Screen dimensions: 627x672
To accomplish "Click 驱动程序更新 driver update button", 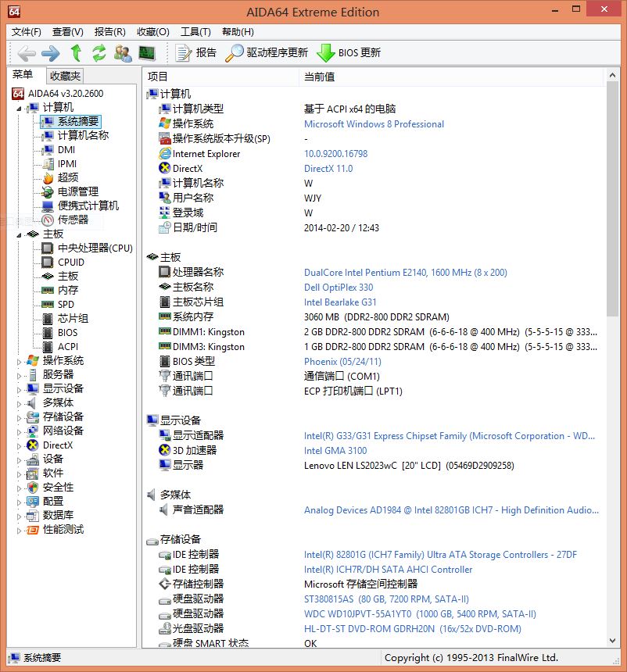I will click(x=267, y=52).
